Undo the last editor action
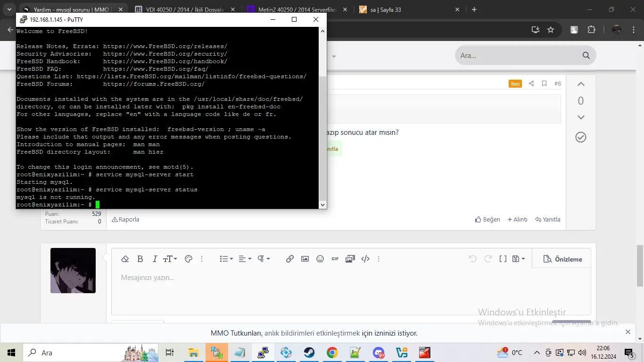Image resolution: width=644 pixels, height=362 pixels. 472,258
